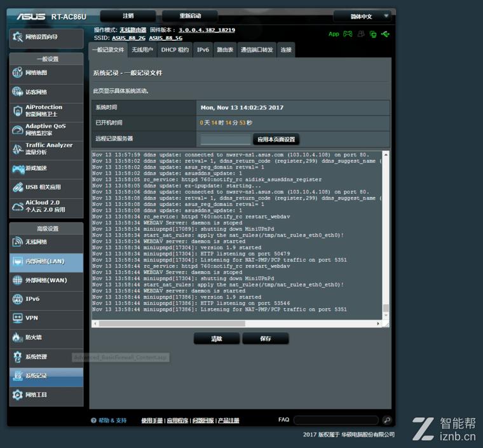
Task: Switch to the DHCP 租约 tab
Action: [175, 50]
